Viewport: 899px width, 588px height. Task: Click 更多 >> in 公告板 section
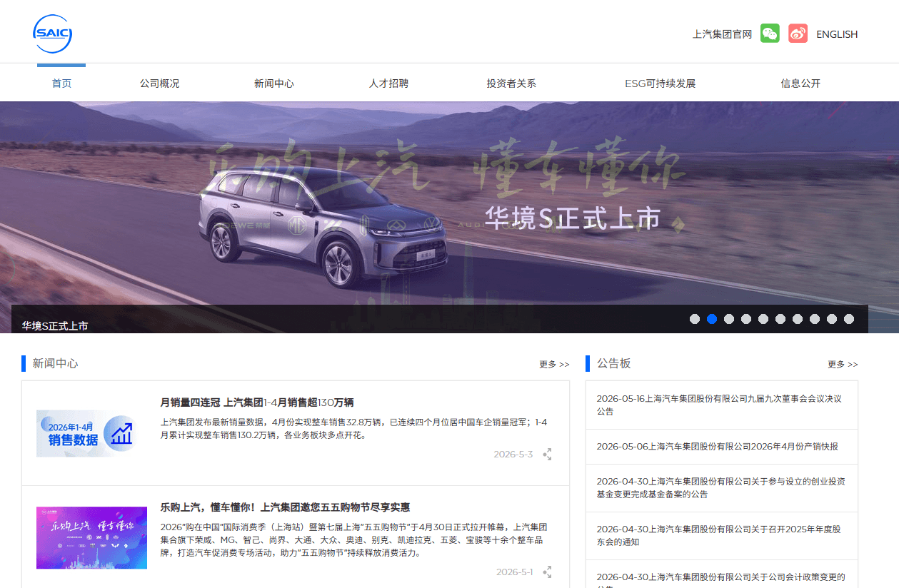tap(843, 364)
